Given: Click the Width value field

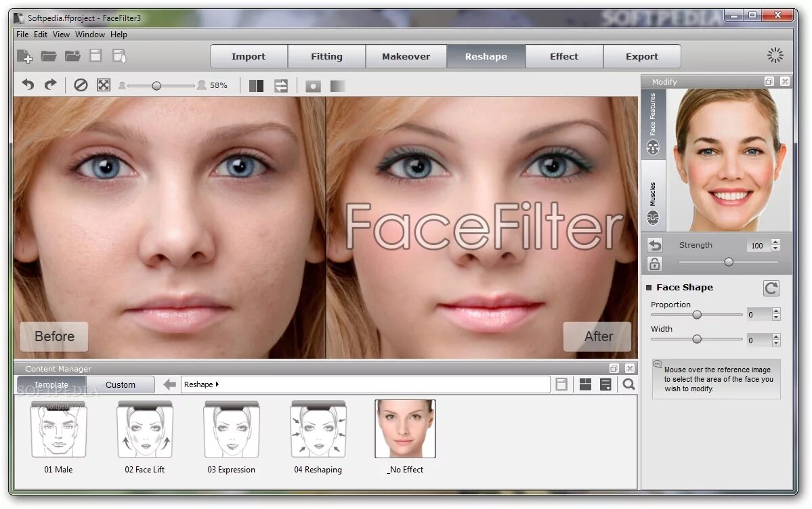Looking at the screenshot, I should point(758,340).
